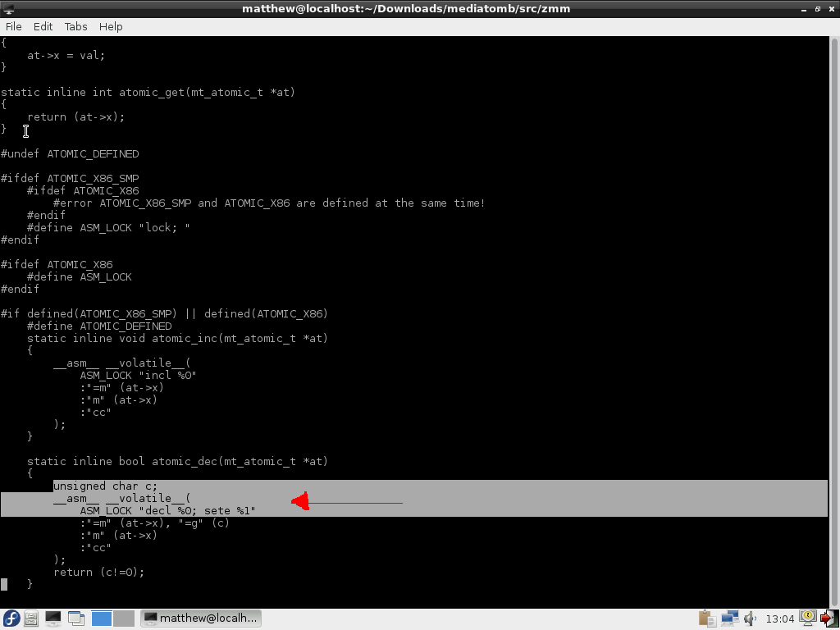Open the File menu
Viewport: 840px width, 630px height.
point(13,26)
